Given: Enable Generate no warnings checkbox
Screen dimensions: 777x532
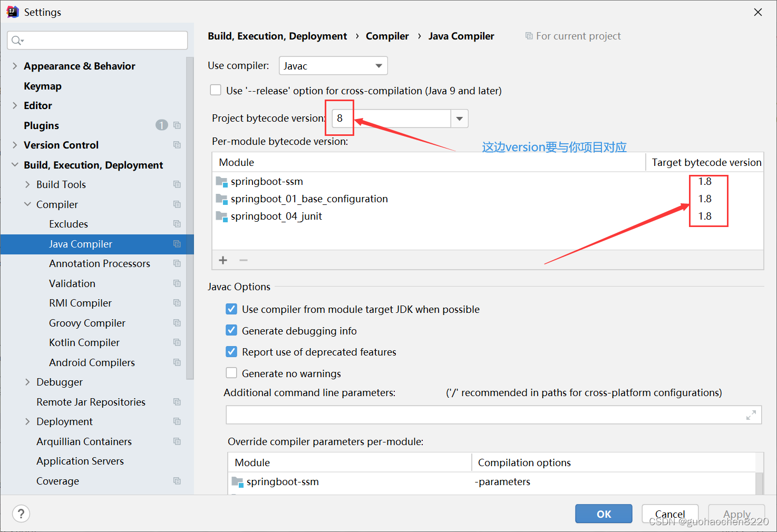Looking at the screenshot, I should point(231,373).
